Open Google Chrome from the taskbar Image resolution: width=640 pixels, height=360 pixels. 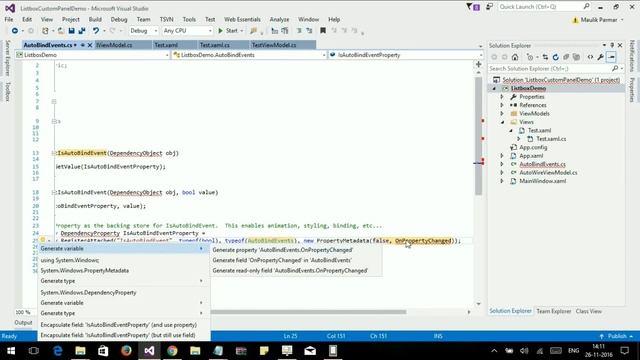tap(172, 351)
